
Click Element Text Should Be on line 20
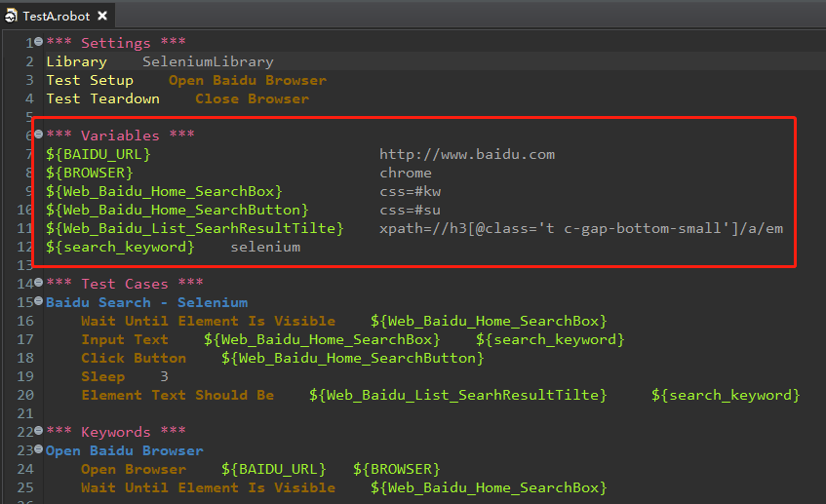click(177, 395)
